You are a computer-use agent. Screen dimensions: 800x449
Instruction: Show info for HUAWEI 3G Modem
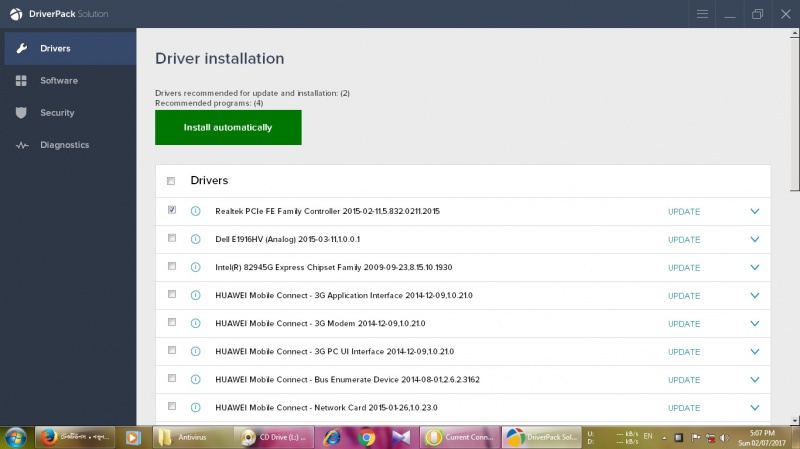(195, 323)
